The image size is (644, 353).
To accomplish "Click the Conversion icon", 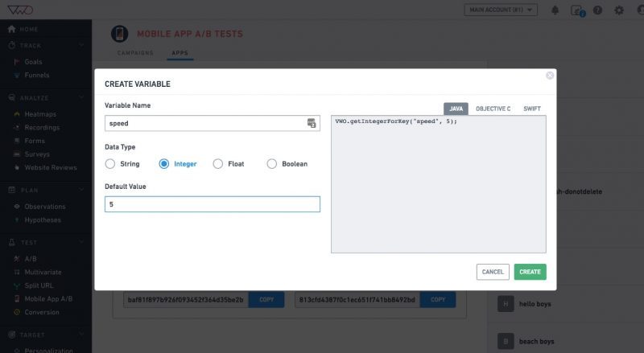I will point(17,312).
